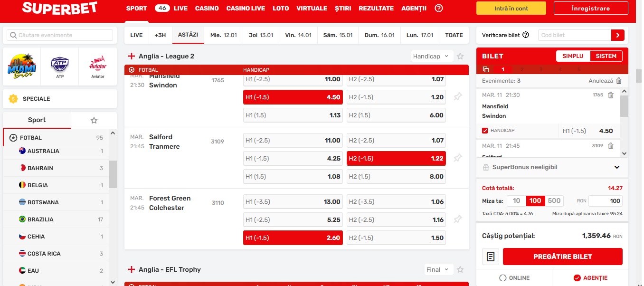This screenshot has width=644, height=286.
Task: Favorite the Anglia - League 2 competition star
Action: [460, 56]
